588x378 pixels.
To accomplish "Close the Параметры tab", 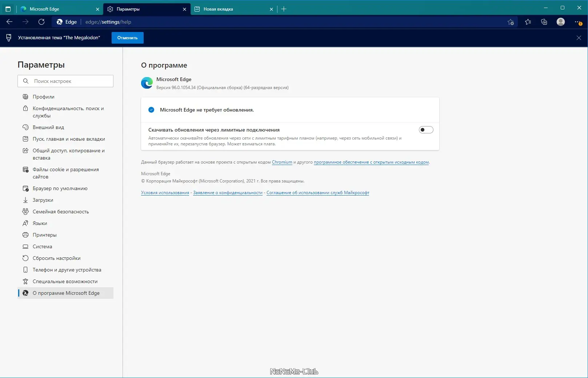I will pyautogui.click(x=184, y=9).
